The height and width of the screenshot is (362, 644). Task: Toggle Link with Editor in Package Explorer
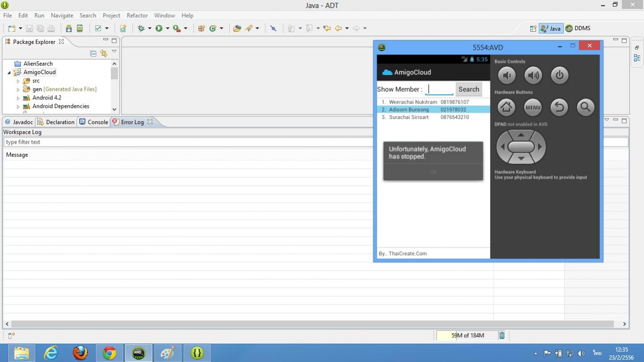pyautogui.click(x=104, y=53)
